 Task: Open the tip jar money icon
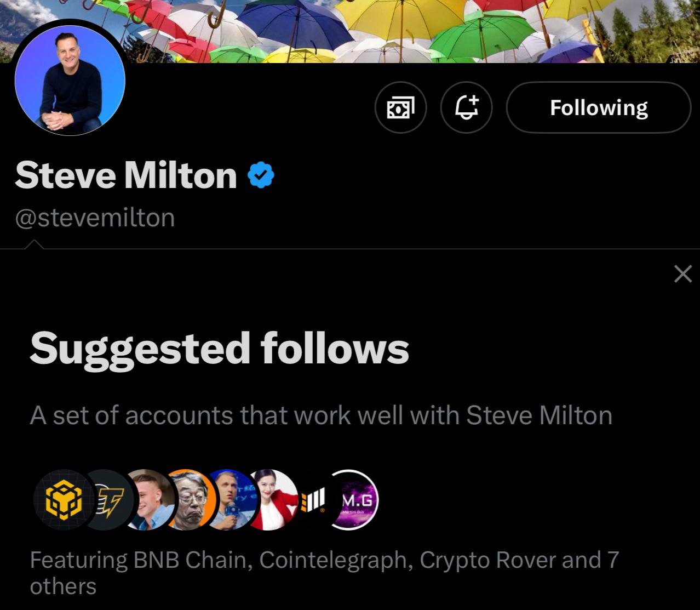pos(401,108)
